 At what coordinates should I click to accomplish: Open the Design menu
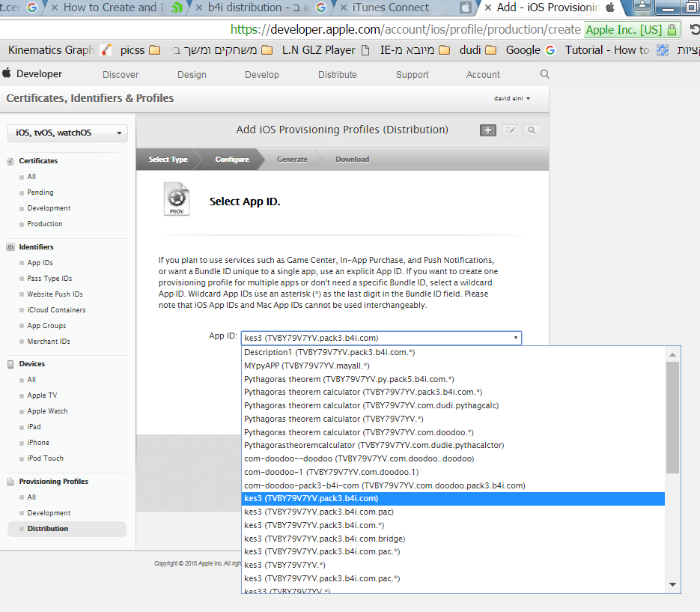(192, 75)
